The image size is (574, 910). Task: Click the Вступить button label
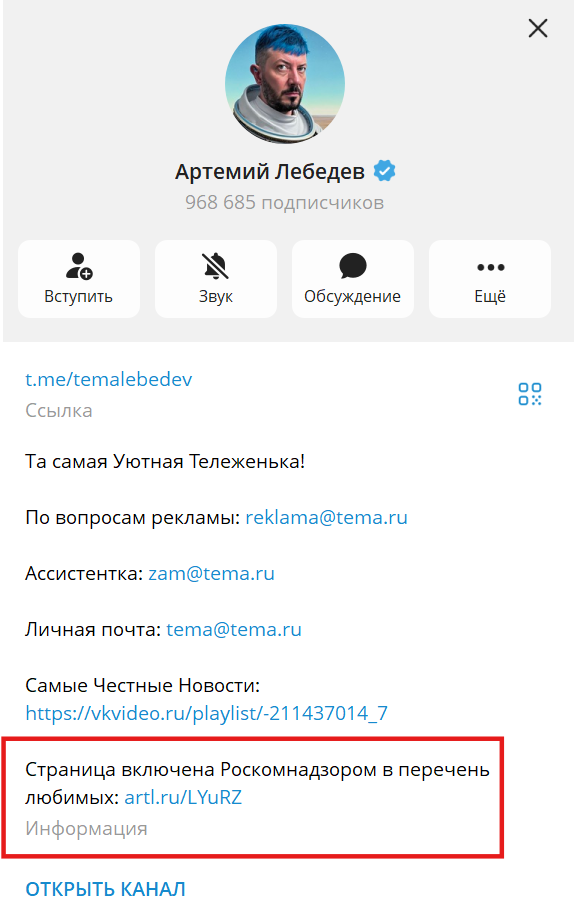pos(78,297)
